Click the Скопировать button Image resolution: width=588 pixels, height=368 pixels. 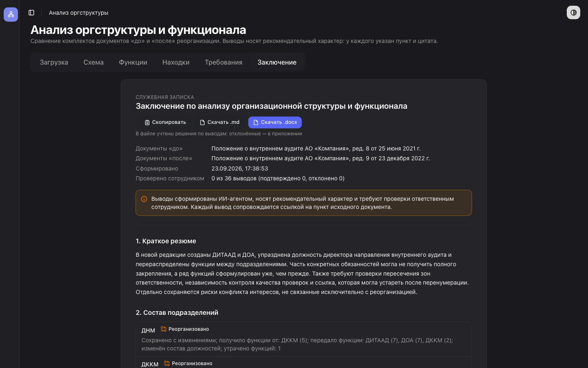click(165, 122)
